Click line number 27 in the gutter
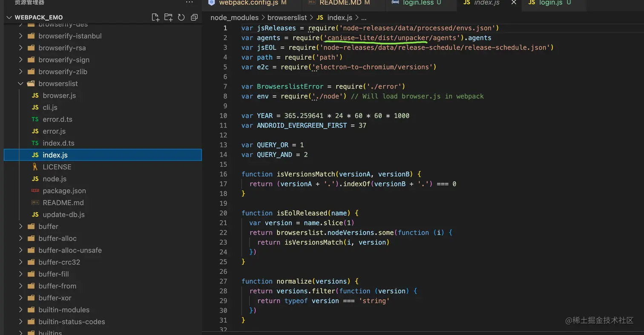Image resolution: width=644 pixels, height=335 pixels. pos(224,281)
